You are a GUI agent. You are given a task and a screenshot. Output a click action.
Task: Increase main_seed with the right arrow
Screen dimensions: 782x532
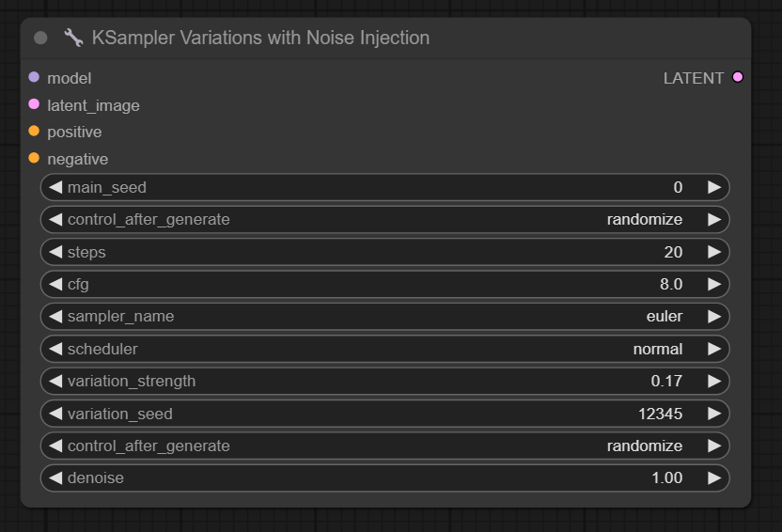714,188
